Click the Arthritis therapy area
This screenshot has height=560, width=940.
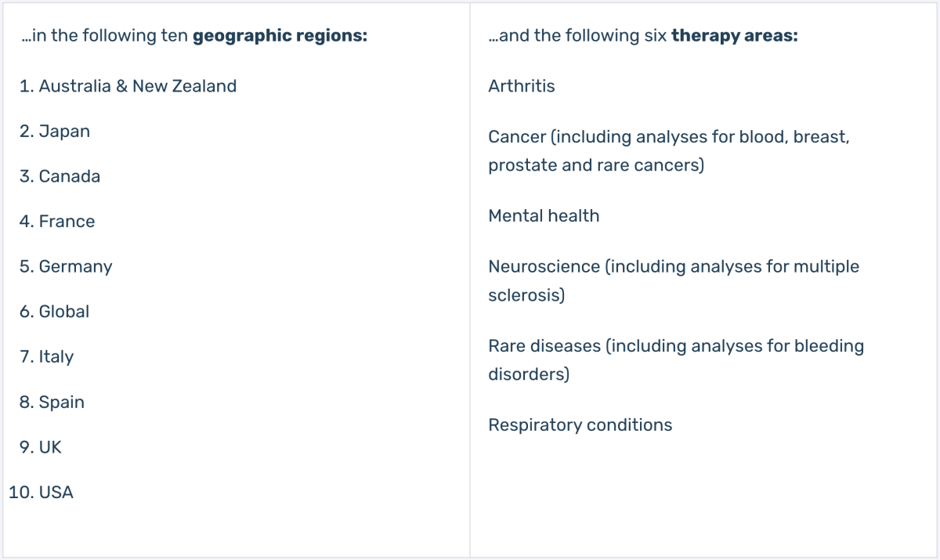pos(522,86)
